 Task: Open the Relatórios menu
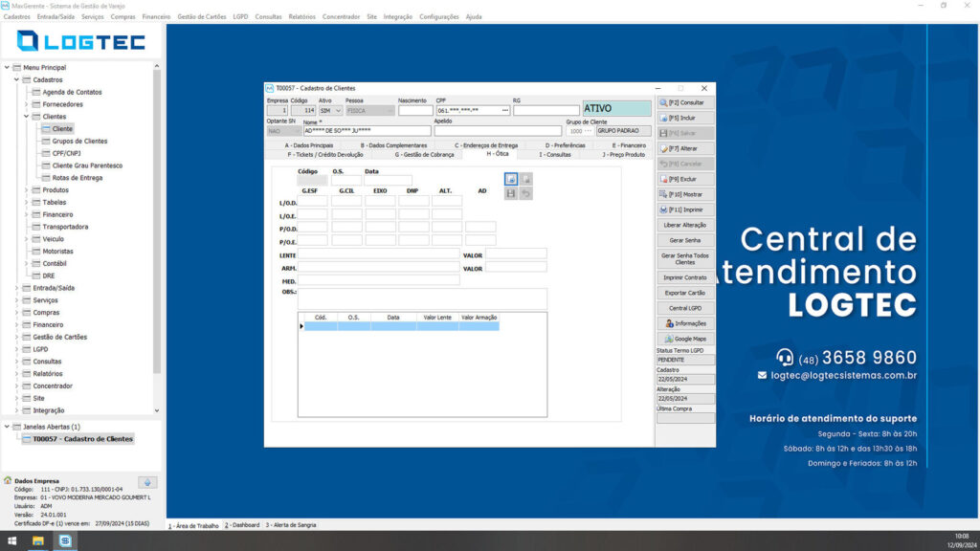pyautogui.click(x=301, y=17)
